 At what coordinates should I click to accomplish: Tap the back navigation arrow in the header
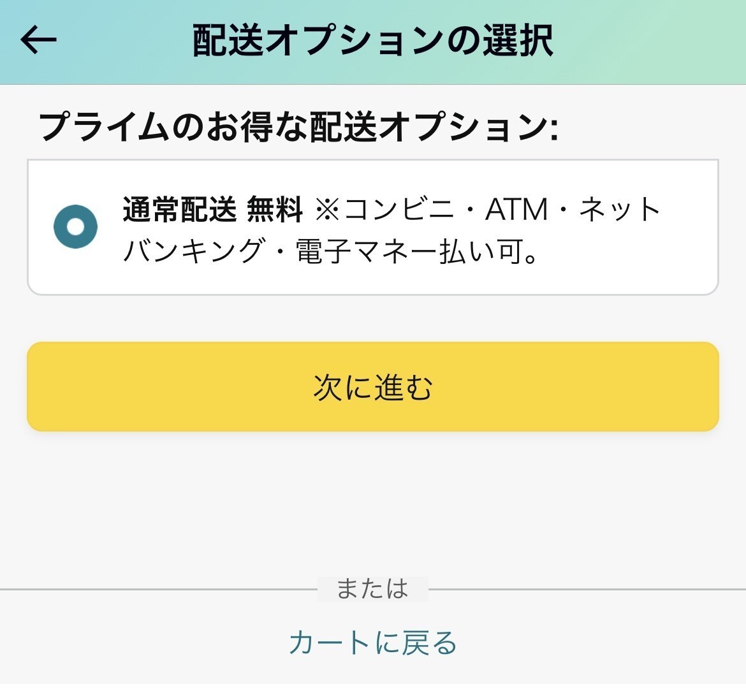click(x=37, y=40)
